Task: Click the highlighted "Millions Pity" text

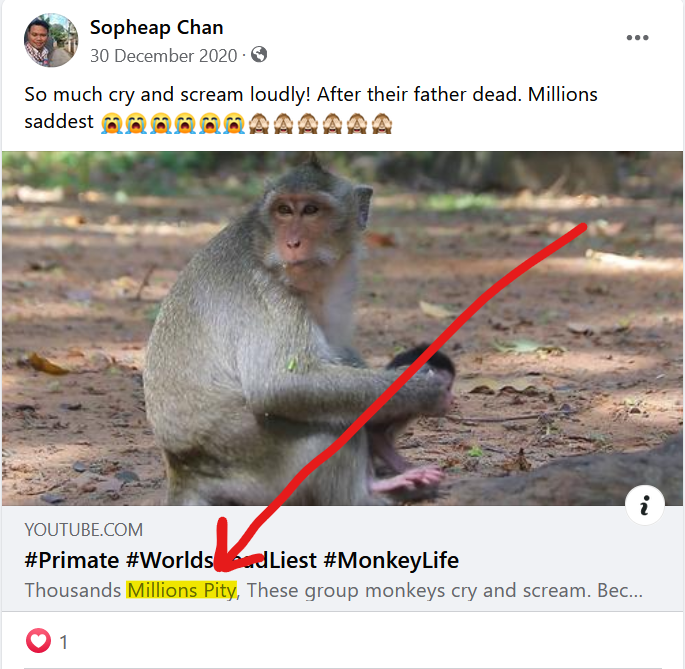Action: pyautogui.click(x=181, y=590)
